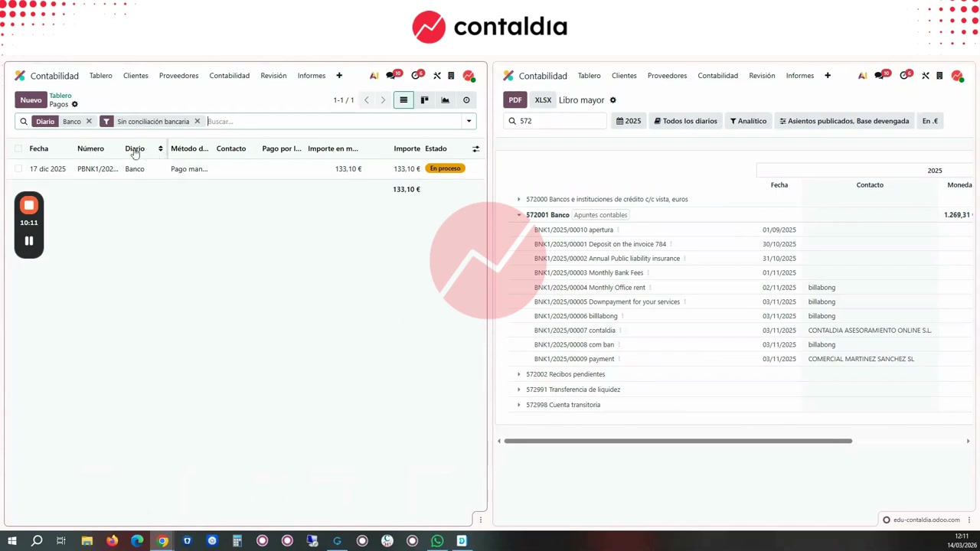The height and width of the screenshot is (551, 980).
Task: Expand account 572998 Cuenta transitoria
Action: [x=518, y=405]
